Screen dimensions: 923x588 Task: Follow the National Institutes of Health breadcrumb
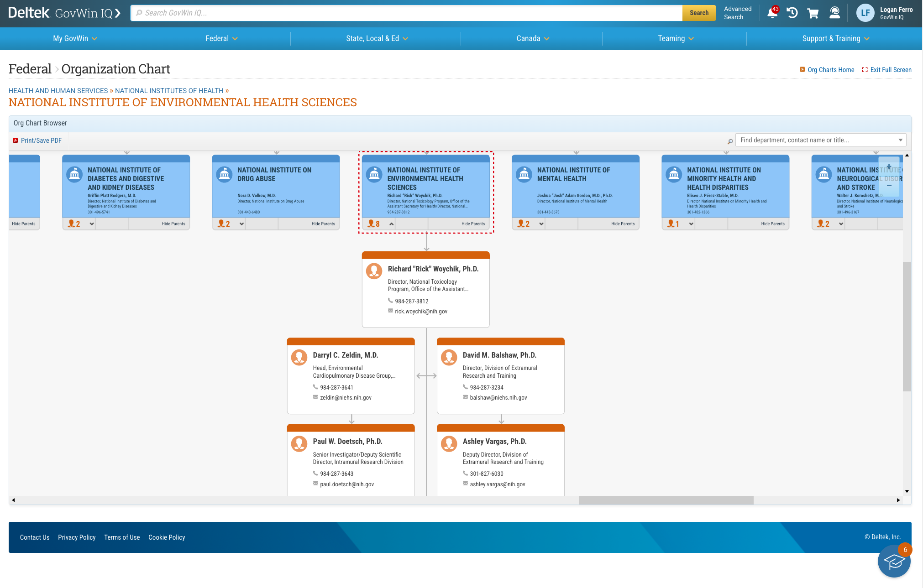click(x=169, y=91)
